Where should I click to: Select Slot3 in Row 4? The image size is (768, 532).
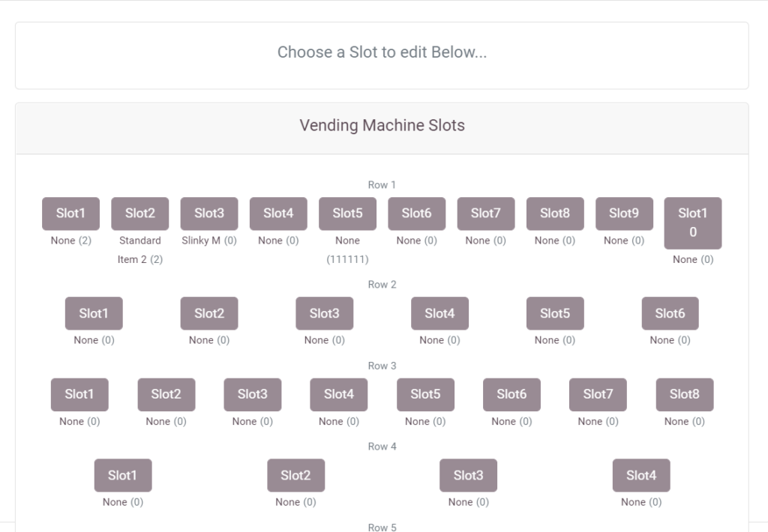(x=468, y=474)
